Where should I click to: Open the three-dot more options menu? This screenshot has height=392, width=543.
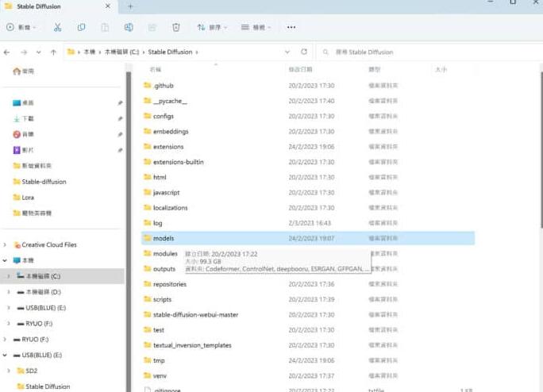[x=291, y=27]
